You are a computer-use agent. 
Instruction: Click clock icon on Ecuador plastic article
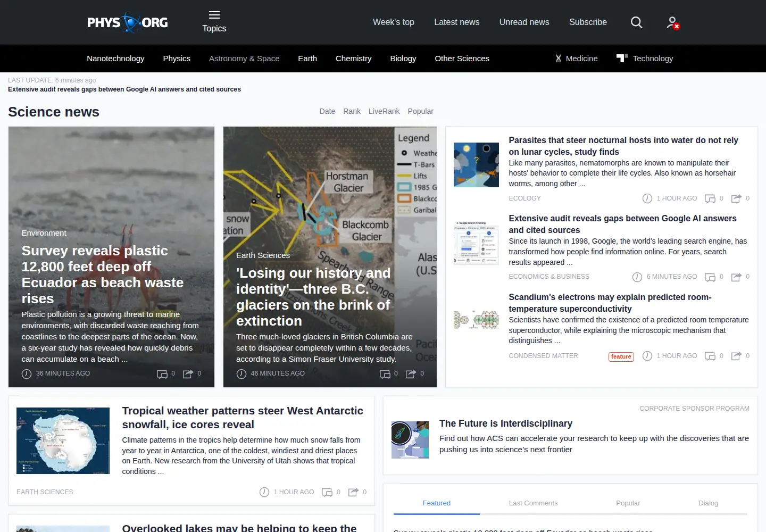pos(27,374)
